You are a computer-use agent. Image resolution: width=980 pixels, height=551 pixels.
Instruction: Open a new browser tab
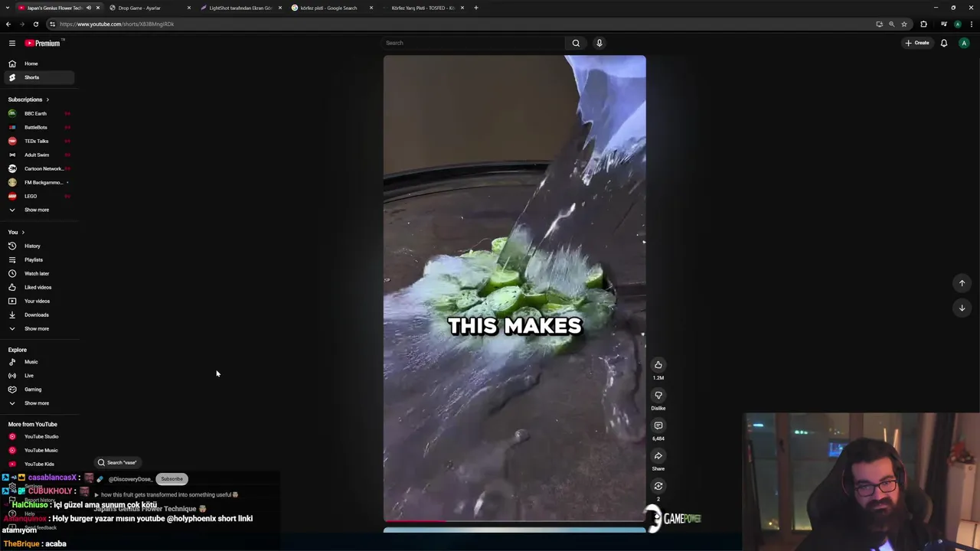(x=475, y=8)
